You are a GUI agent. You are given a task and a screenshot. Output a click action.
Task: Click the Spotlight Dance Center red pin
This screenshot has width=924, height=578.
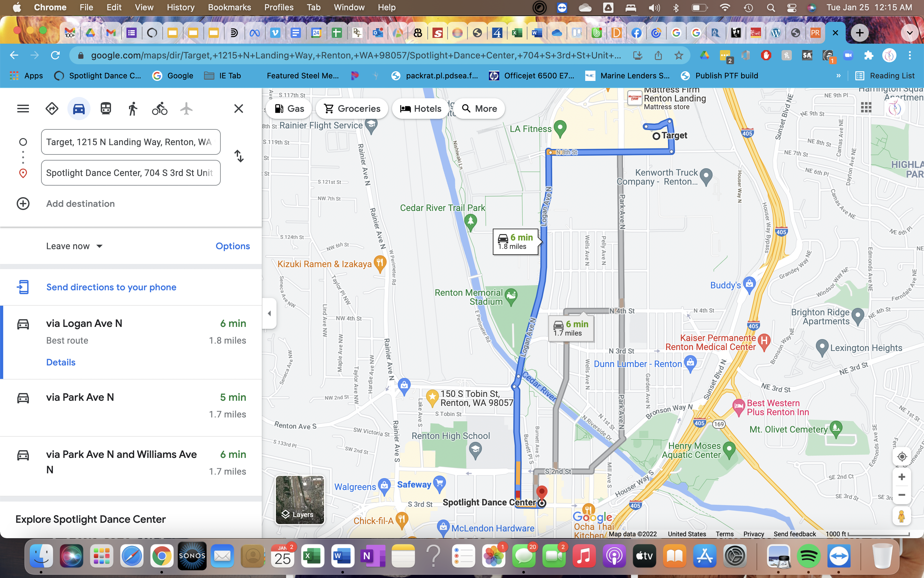coord(542,492)
